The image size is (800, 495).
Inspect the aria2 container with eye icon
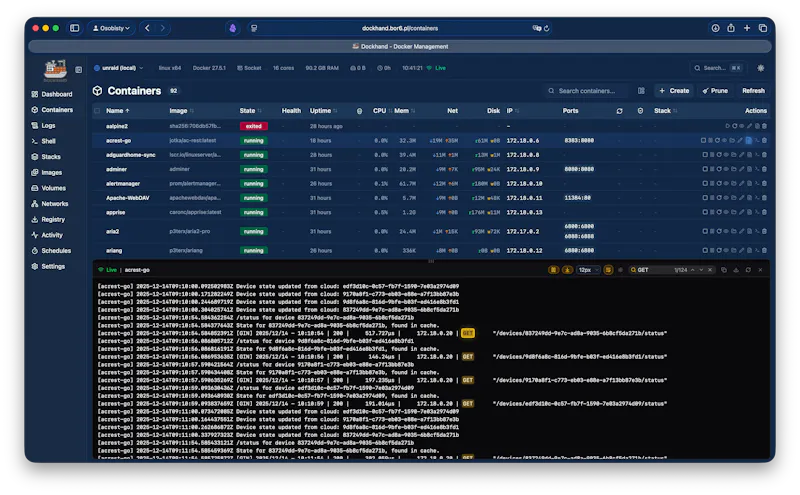726,231
